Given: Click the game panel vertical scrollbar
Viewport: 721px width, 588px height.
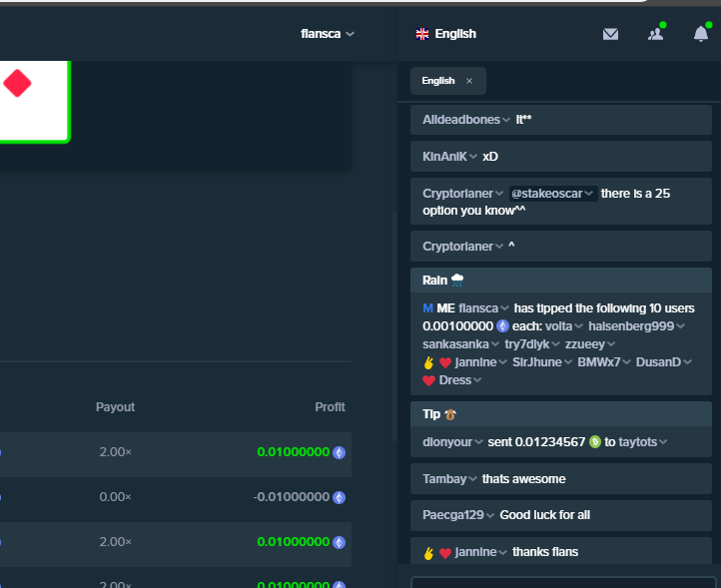Looking at the screenshot, I should click(x=394, y=327).
